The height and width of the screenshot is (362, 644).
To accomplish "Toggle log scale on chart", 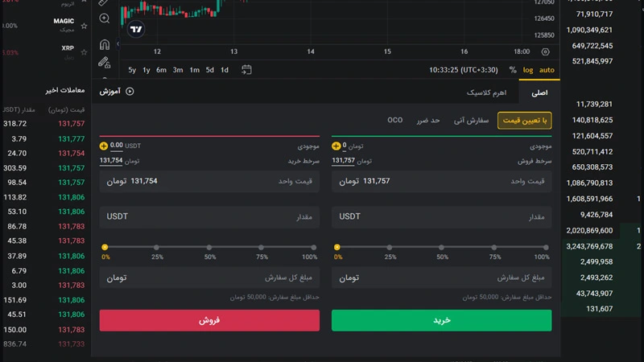I will click(528, 70).
